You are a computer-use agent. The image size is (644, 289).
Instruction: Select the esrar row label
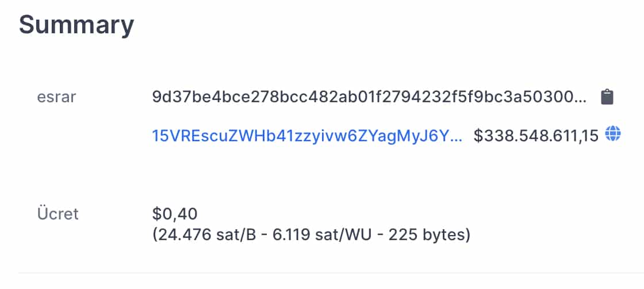[57, 98]
